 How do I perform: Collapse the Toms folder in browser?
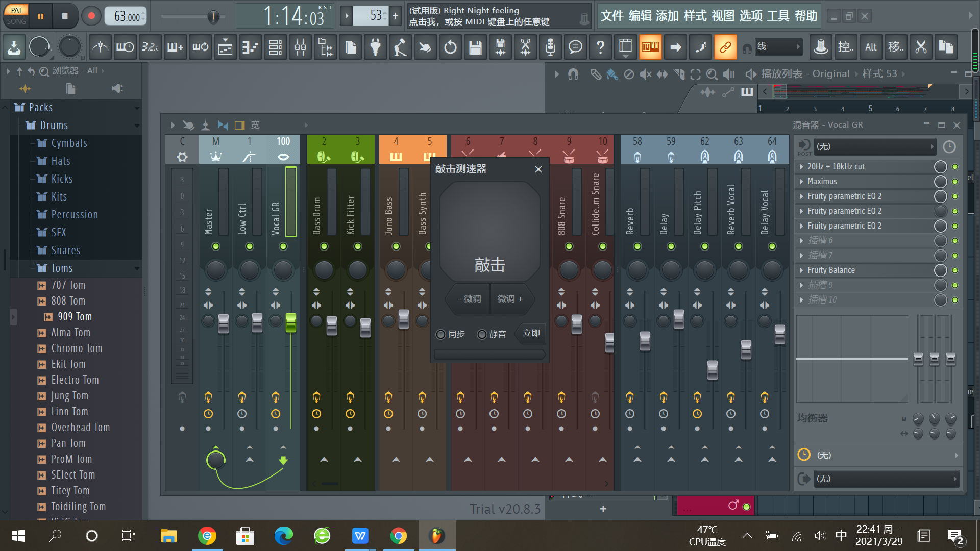tap(137, 268)
